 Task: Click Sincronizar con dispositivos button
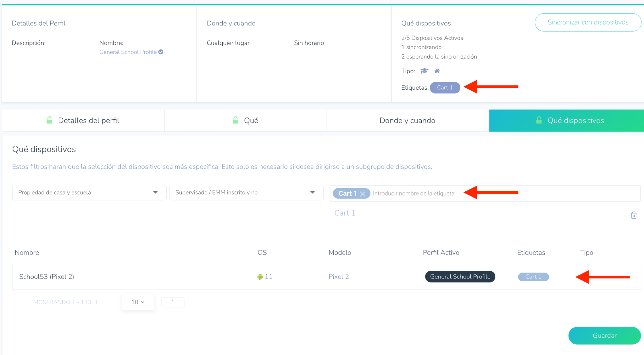click(x=588, y=22)
